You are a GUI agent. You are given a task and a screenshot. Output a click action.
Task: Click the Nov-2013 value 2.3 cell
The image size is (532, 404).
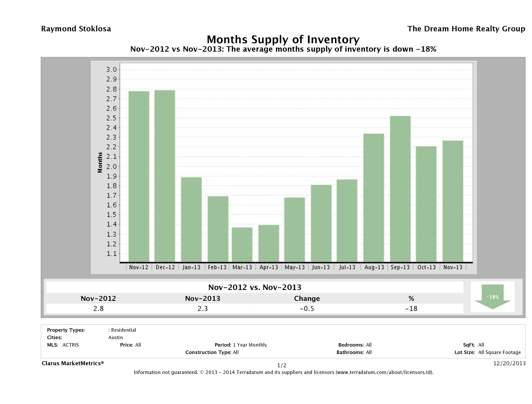pos(202,308)
